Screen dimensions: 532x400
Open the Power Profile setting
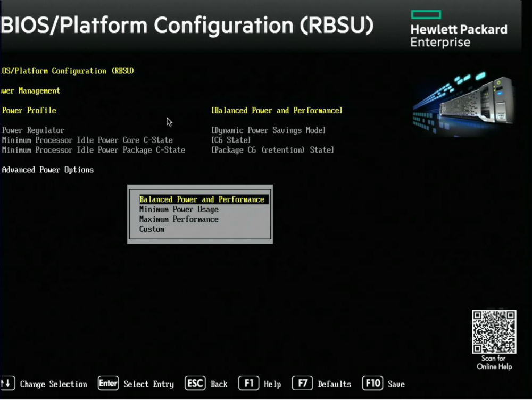pos(29,111)
